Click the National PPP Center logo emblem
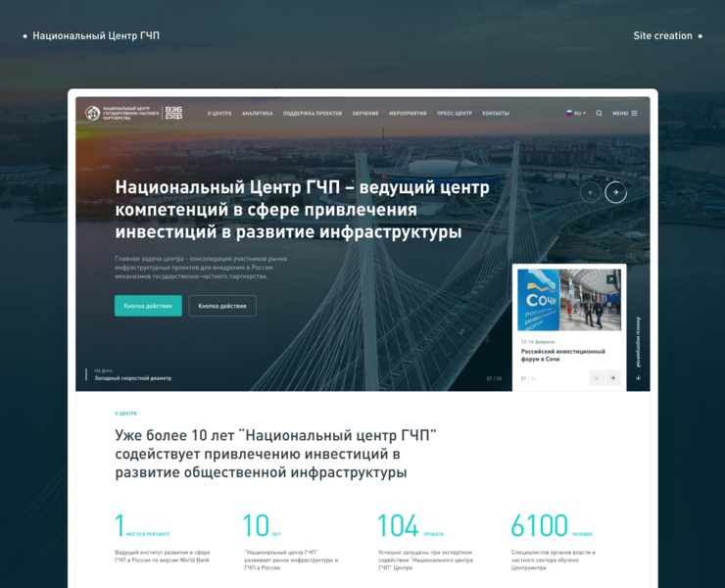725x588 pixels. (x=92, y=114)
